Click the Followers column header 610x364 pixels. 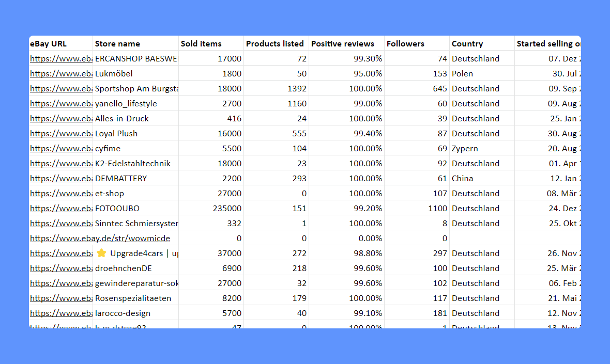coord(405,44)
